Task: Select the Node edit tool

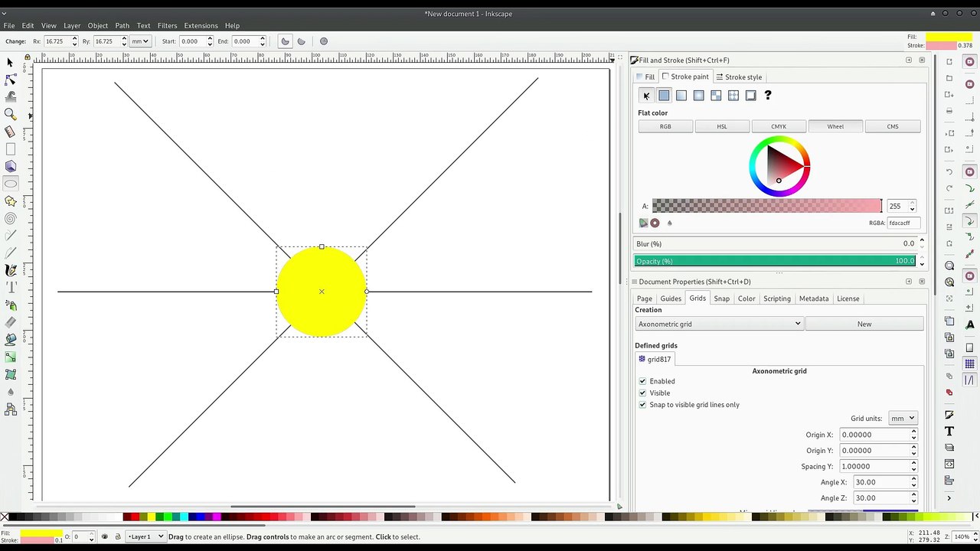Action: pos(11,80)
